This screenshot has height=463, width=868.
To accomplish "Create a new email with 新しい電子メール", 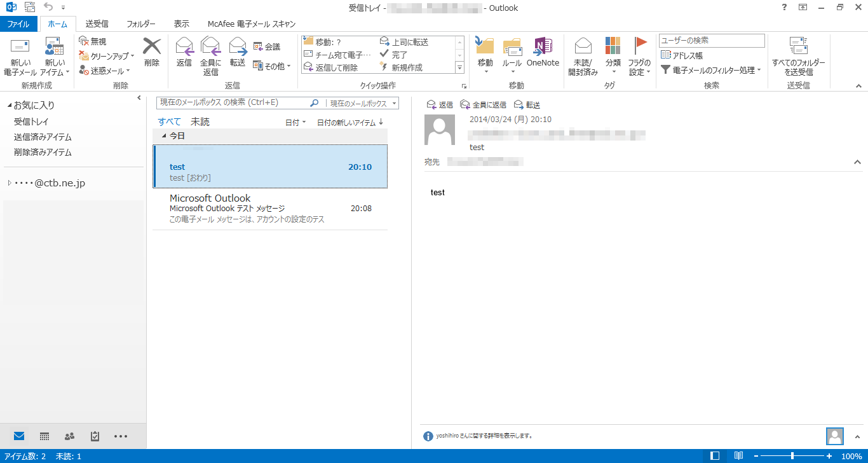I will [x=20, y=57].
